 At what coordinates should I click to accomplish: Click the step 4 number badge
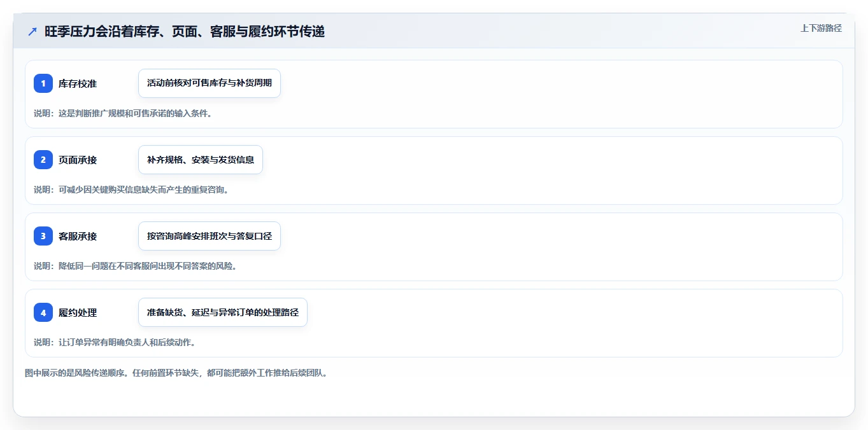43,312
